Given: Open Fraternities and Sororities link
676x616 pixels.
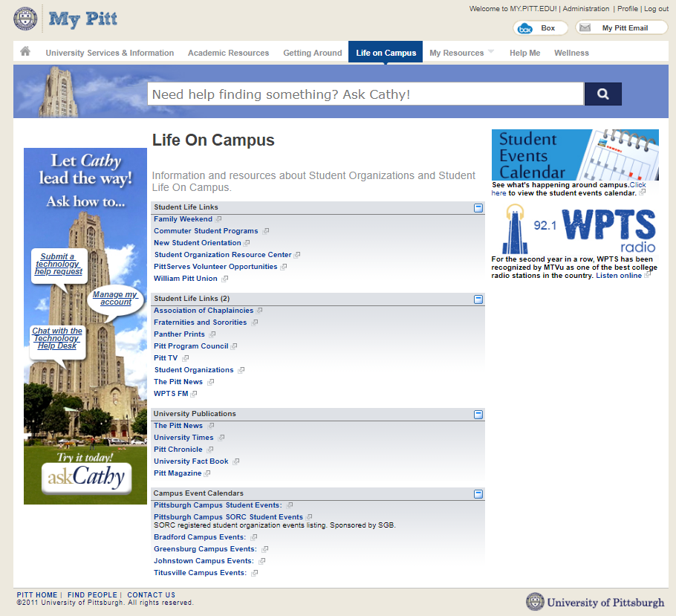Looking at the screenshot, I should (x=200, y=322).
